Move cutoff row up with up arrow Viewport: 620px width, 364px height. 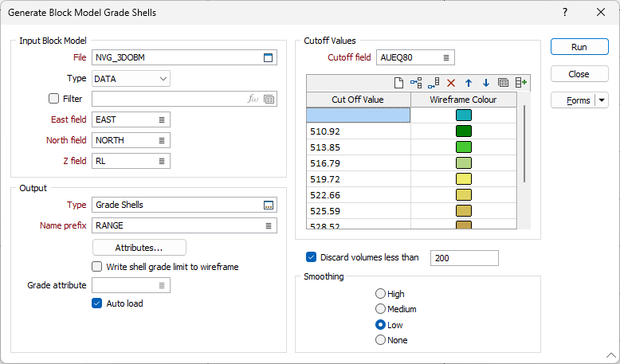point(469,82)
